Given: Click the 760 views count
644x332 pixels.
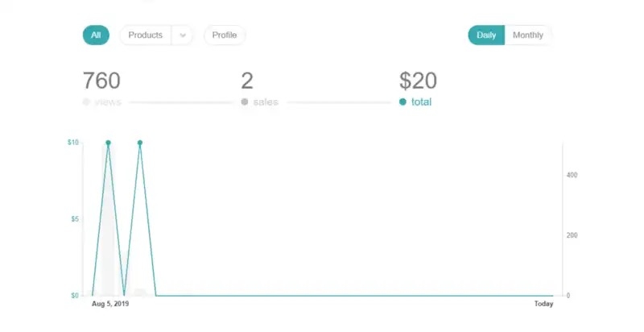Looking at the screenshot, I should 101,81.
